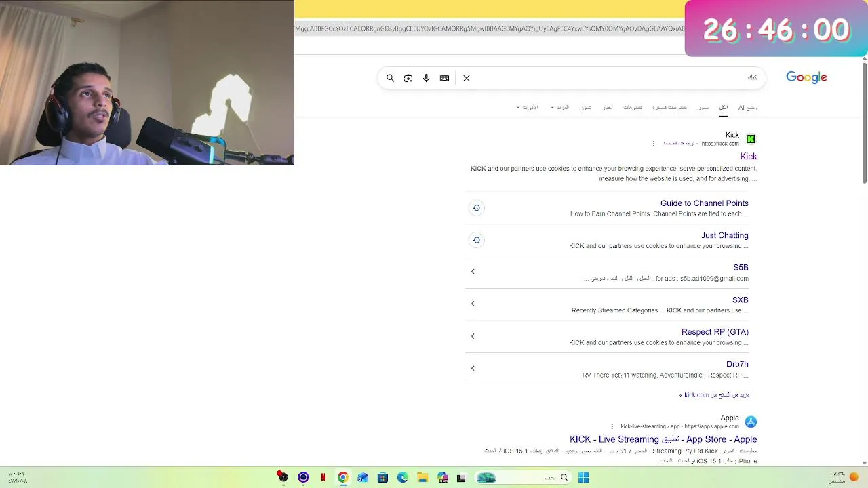Screen dimensions: 868x488
Task: Open the Windows Start button
Action: [583, 478]
